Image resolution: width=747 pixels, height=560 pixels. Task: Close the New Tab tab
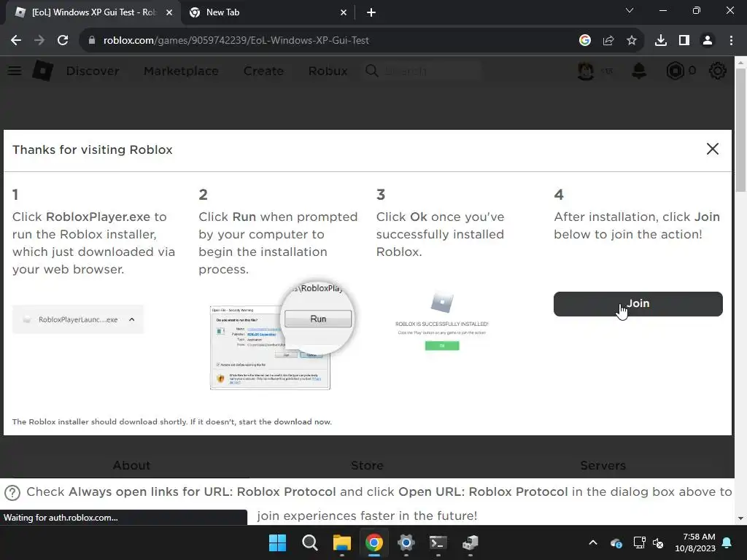pos(344,13)
